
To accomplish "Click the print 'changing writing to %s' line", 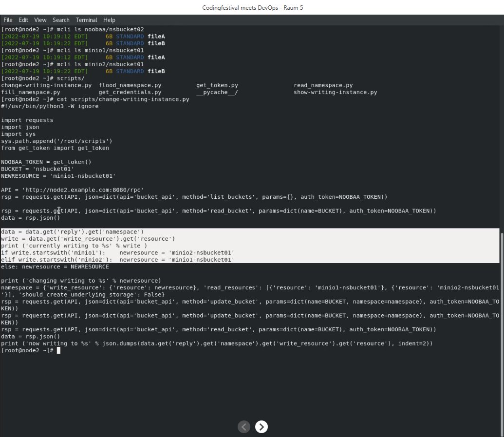I will coord(81,281).
